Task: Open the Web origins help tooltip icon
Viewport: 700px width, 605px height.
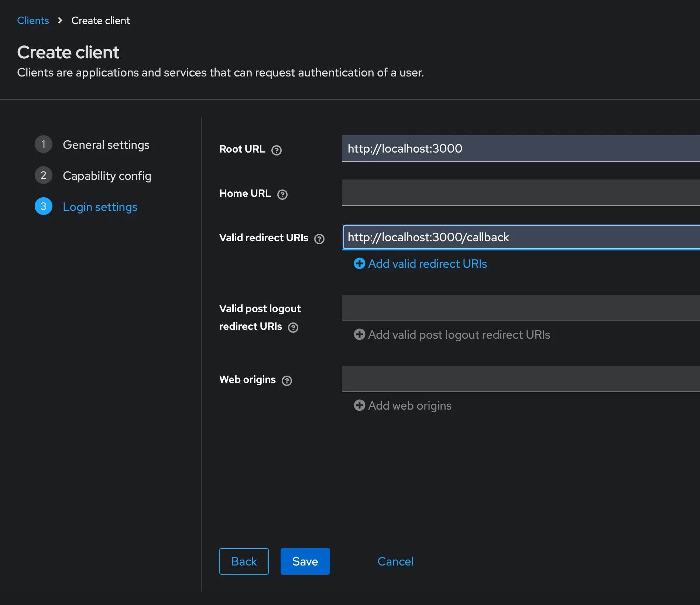Action: [x=286, y=380]
